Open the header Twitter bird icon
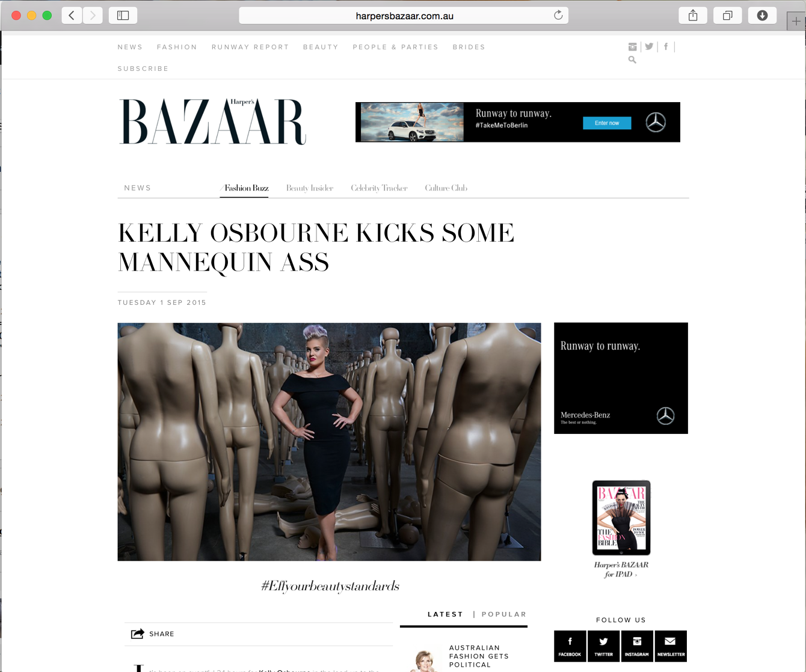This screenshot has height=672, width=806. pos(649,46)
